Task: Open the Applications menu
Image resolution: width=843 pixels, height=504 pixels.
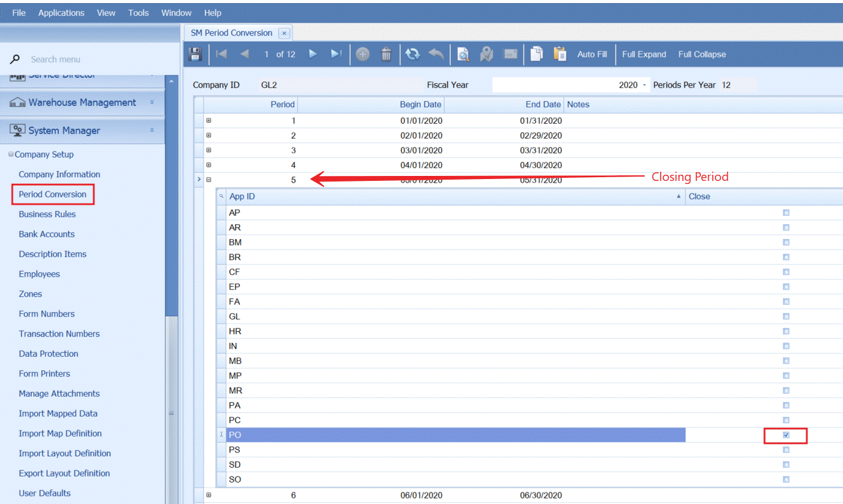Action: pos(61,13)
